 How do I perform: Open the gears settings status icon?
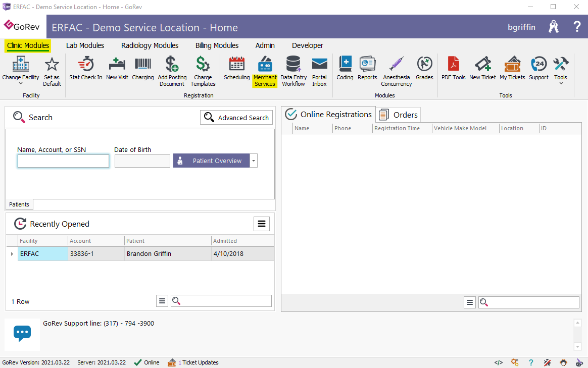tap(515, 362)
